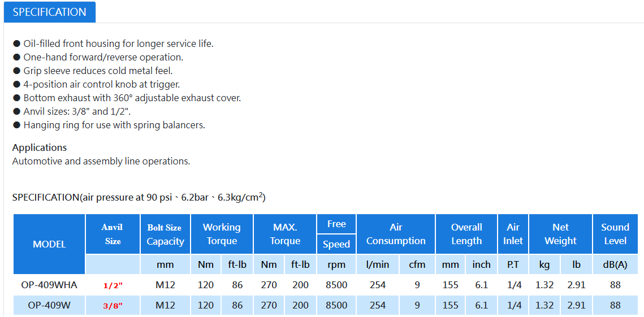This screenshot has width=644, height=317.
Task: Click M12 in the OP-409W row
Action: coord(165,306)
